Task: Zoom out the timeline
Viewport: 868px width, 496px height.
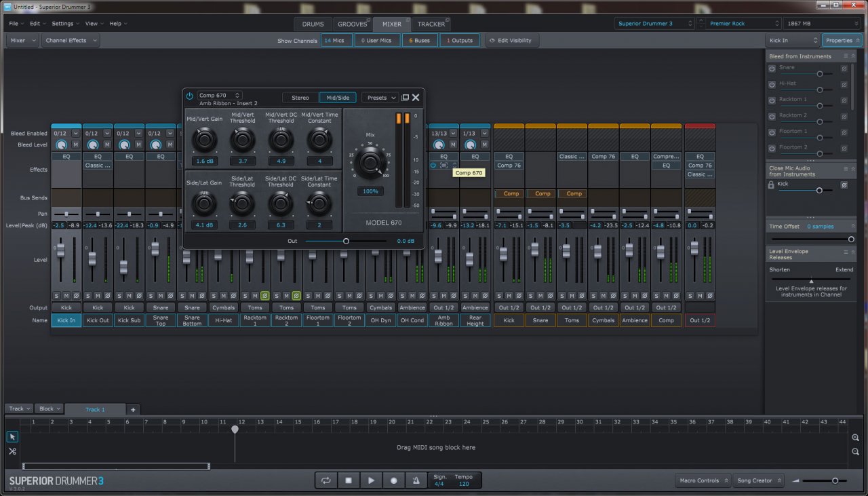Action: coord(856,453)
